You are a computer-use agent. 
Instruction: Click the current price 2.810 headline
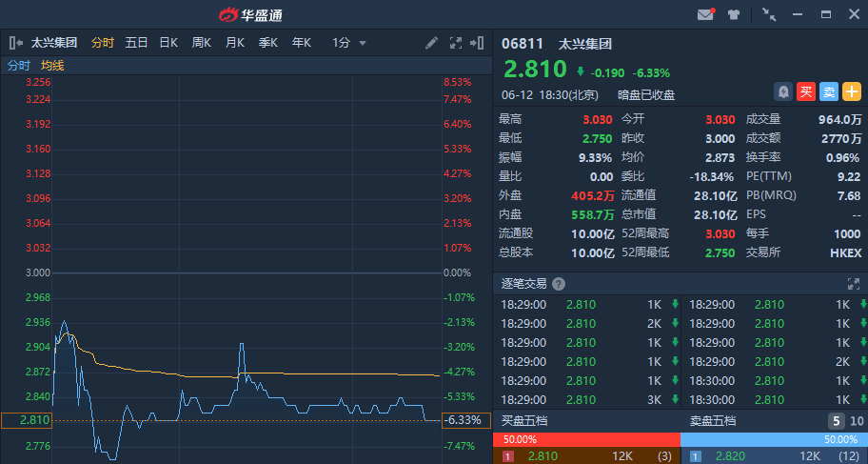point(535,70)
